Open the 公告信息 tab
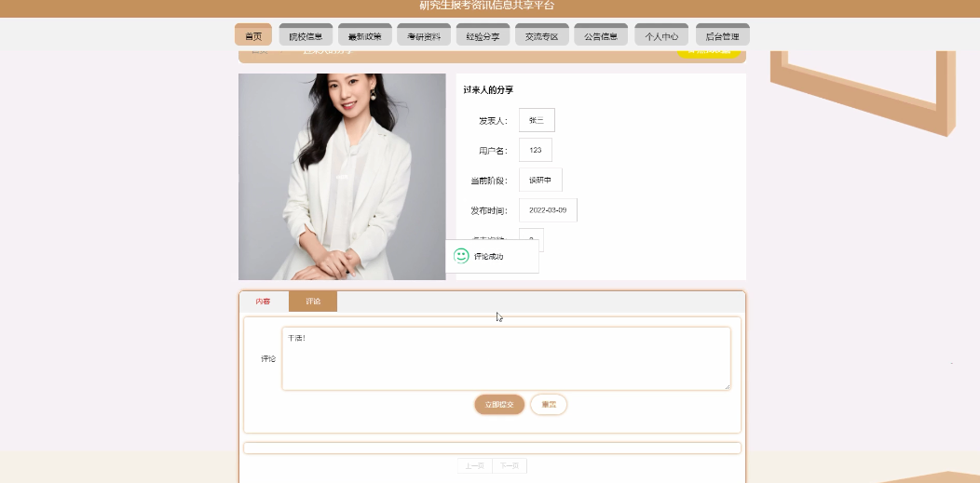 click(601, 35)
